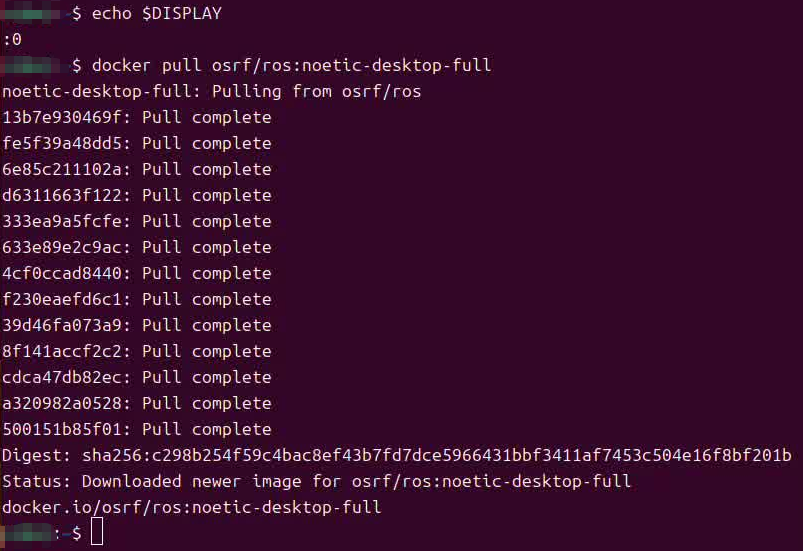
Task: Click the 'Pulling from osrf/ros' line
Action: click(212, 92)
